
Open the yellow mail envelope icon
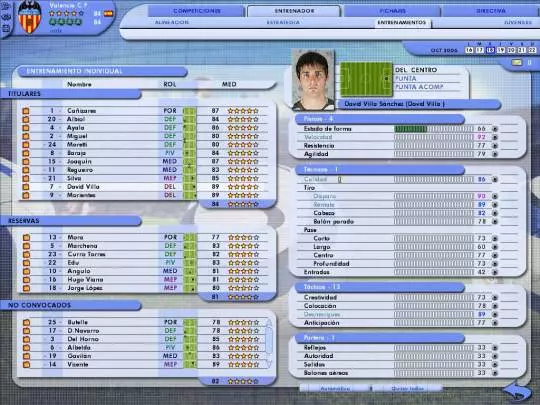tap(517, 62)
